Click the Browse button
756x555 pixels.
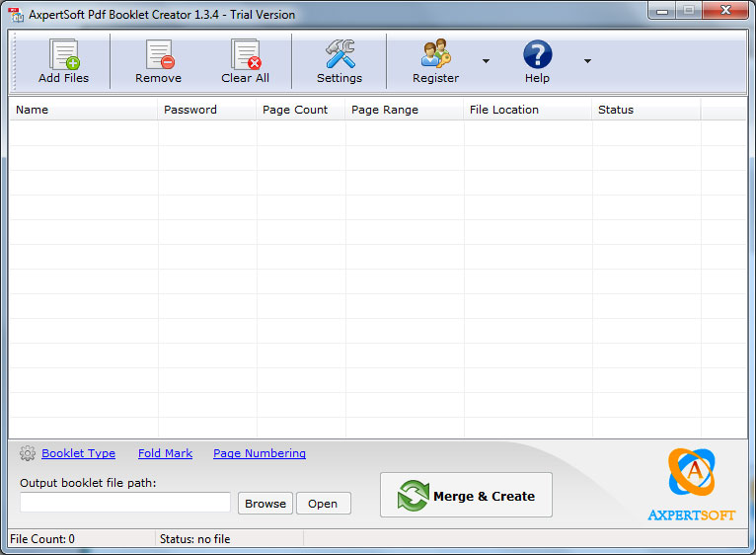[x=265, y=504]
